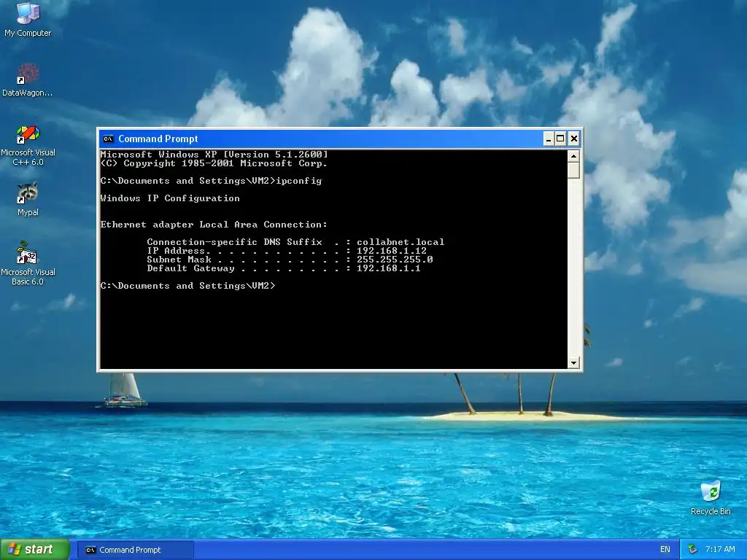Click the typed ipconfig command text

[299, 181]
